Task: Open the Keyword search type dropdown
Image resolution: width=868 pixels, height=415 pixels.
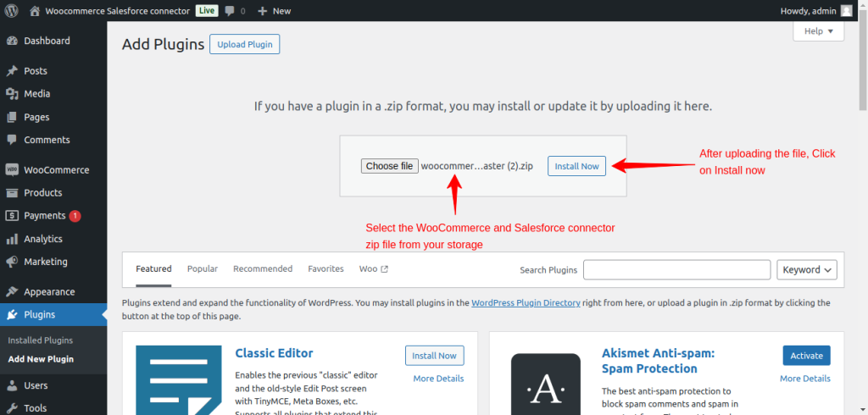Action: (x=806, y=269)
